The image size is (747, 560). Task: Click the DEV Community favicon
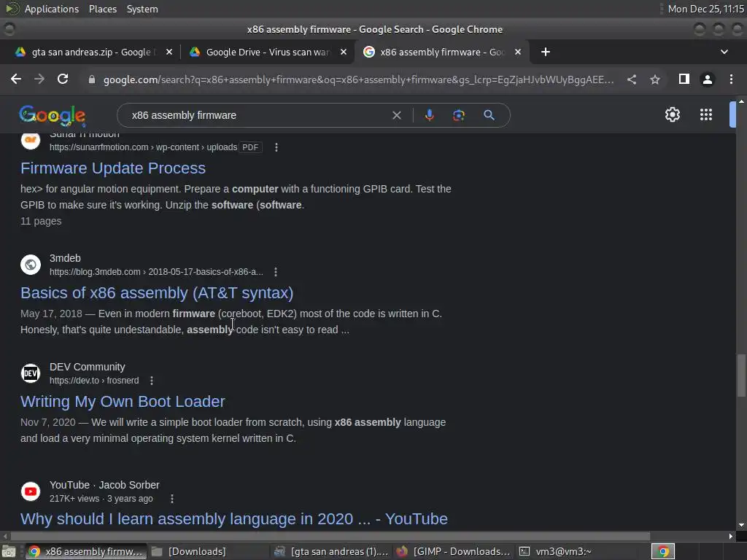pos(31,373)
